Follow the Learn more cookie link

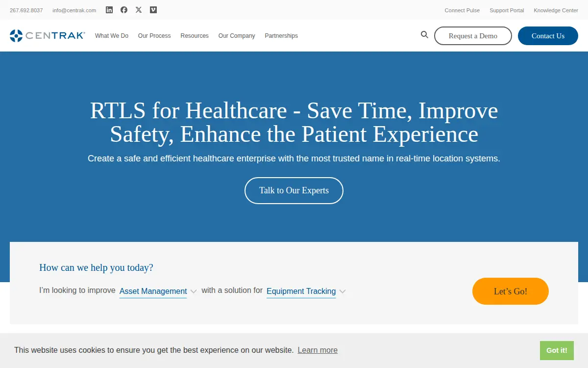[318, 350]
